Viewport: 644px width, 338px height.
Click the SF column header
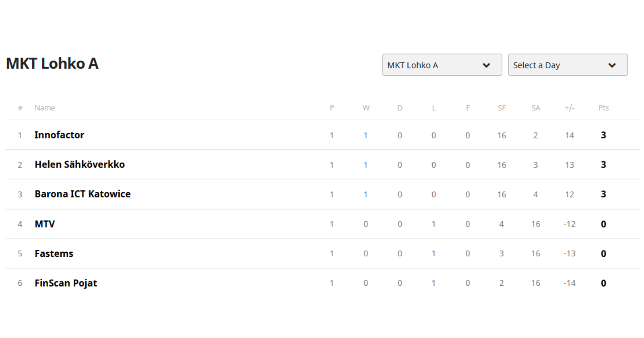click(x=502, y=108)
